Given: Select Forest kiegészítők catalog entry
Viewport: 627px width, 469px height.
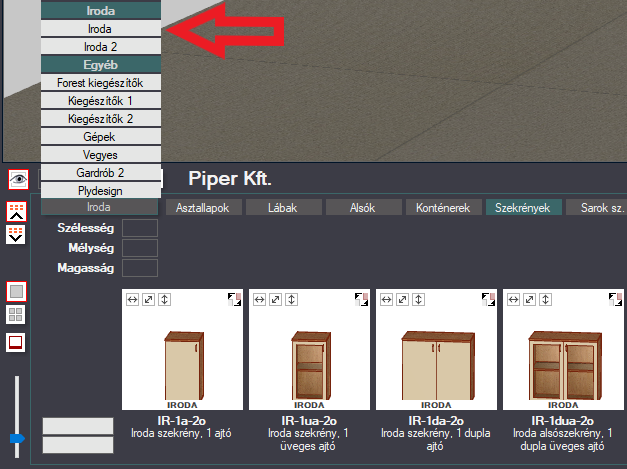Looking at the screenshot, I should 101,83.
